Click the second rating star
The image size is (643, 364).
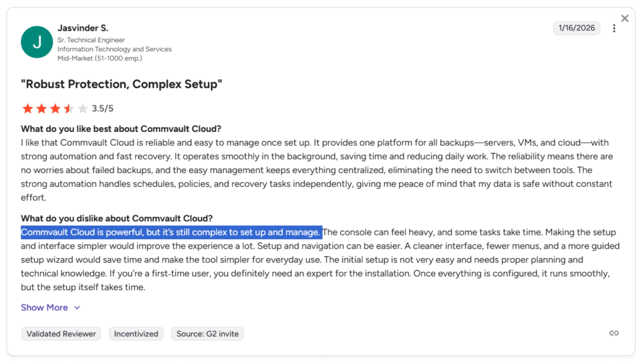pos(41,109)
